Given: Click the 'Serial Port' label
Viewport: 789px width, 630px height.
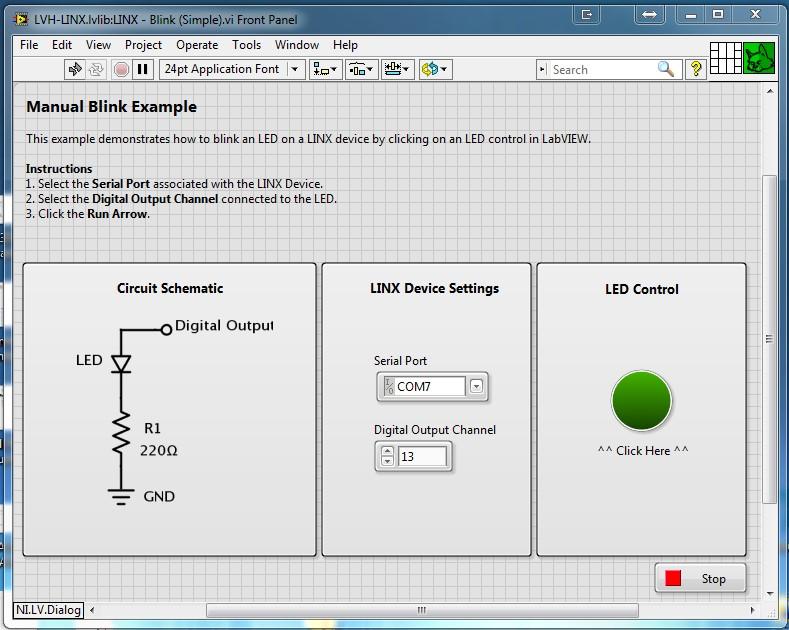Looking at the screenshot, I should coord(400,361).
